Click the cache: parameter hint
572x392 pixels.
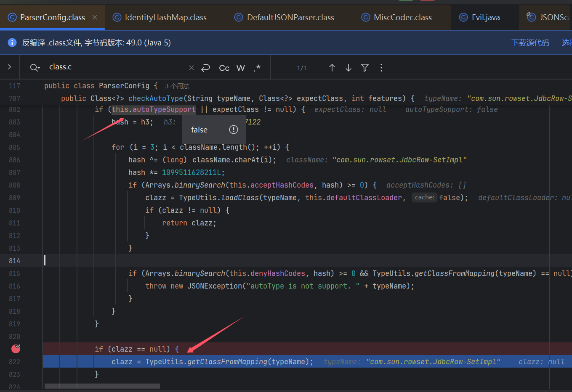[x=425, y=197]
